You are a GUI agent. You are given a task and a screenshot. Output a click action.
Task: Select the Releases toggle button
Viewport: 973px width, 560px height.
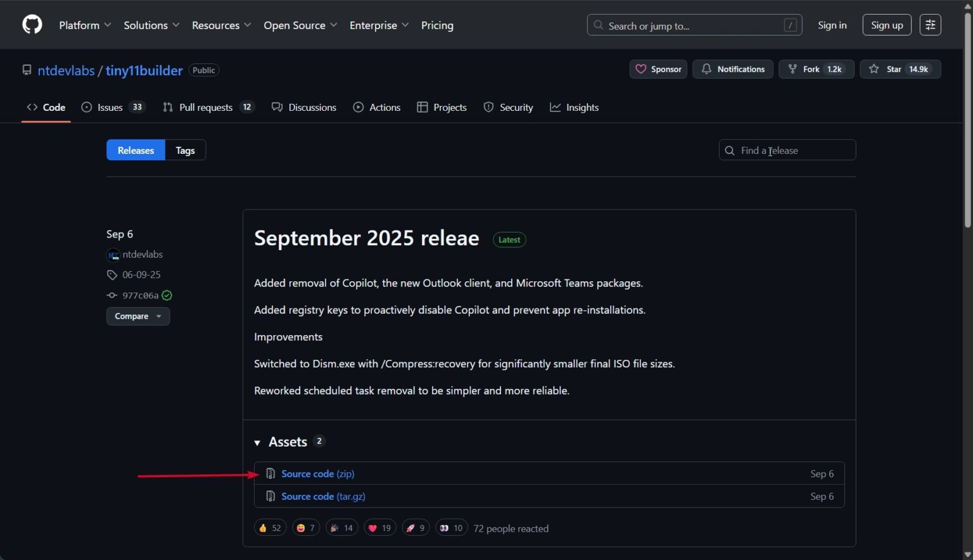coord(136,150)
